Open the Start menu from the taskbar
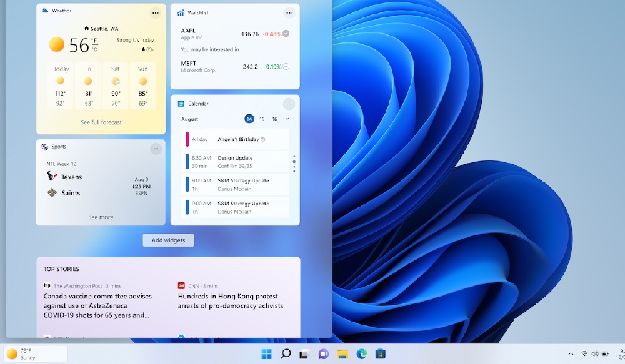This screenshot has height=364, width=625. coord(266,353)
